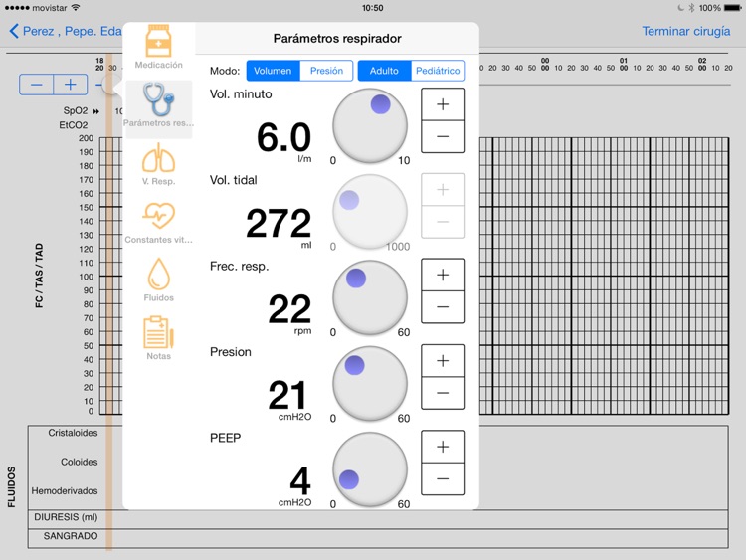The width and height of the screenshot is (746, 560).
Task: Open the V. Resp. lungs icon
Action: pyautogui.click(x=158, y=157)
